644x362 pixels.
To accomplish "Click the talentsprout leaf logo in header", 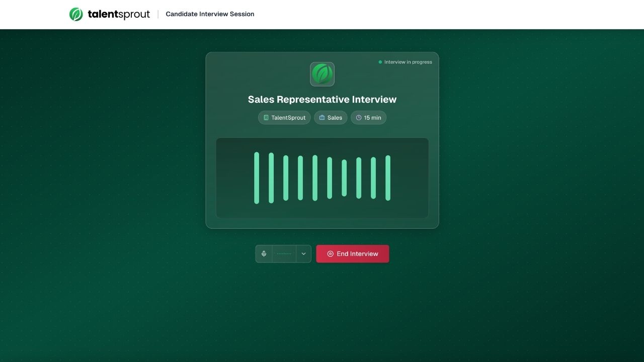I will (76, 14).
